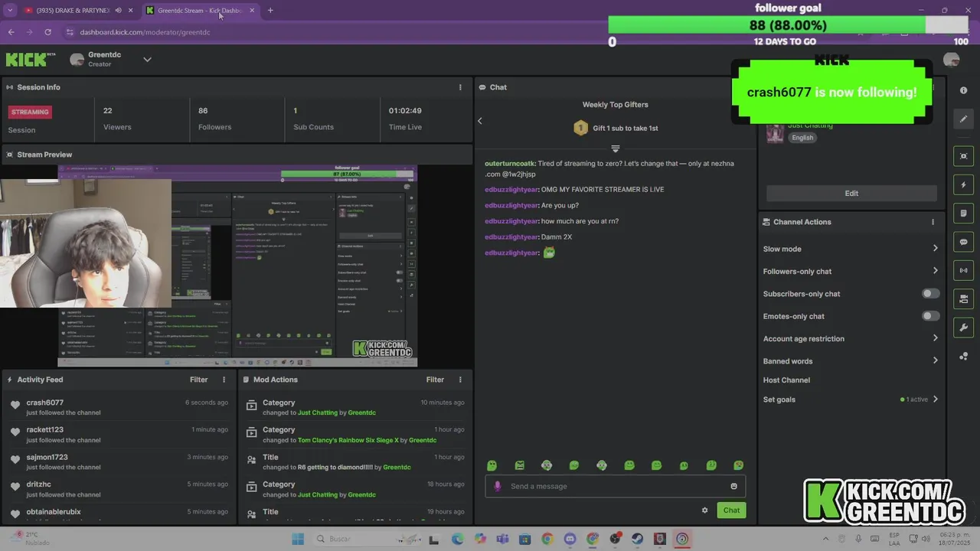Click outerturncoatk username in chat
The image size is (980, 551).
click(x=509, y=164)
